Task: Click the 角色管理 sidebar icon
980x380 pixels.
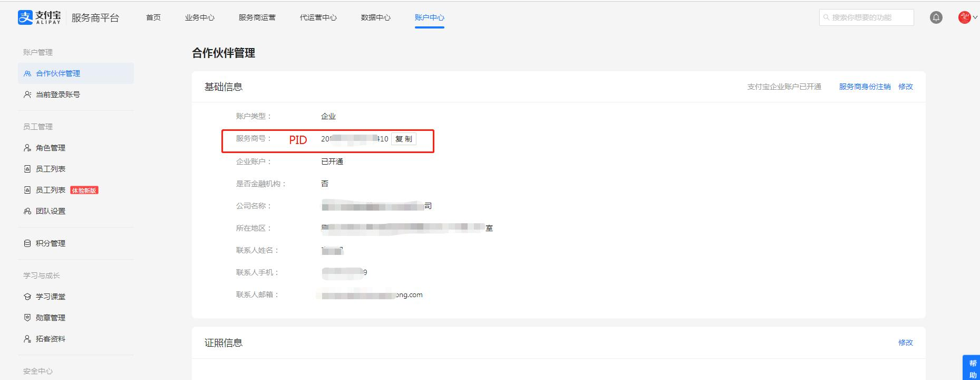Action: (27, 148)
